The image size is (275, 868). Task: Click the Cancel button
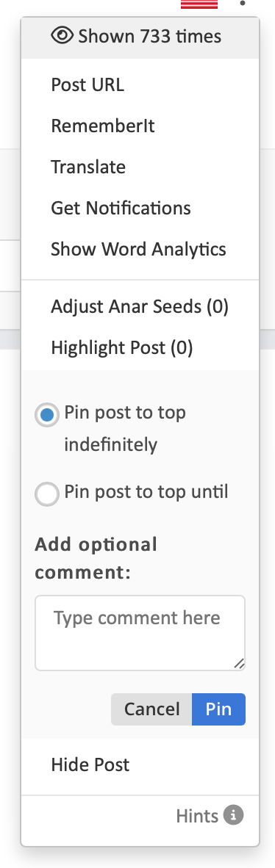pyautogui.click(x=151, y=709)
